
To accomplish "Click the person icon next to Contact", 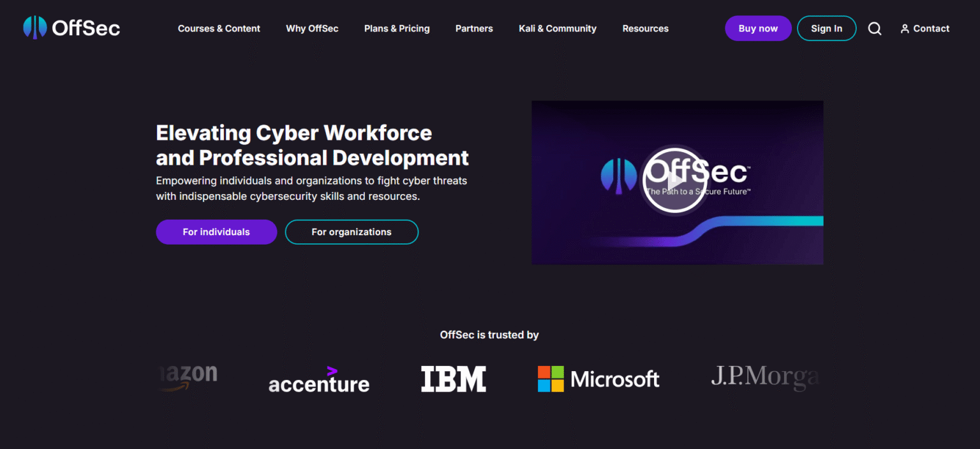I will (x=904, y=29).
